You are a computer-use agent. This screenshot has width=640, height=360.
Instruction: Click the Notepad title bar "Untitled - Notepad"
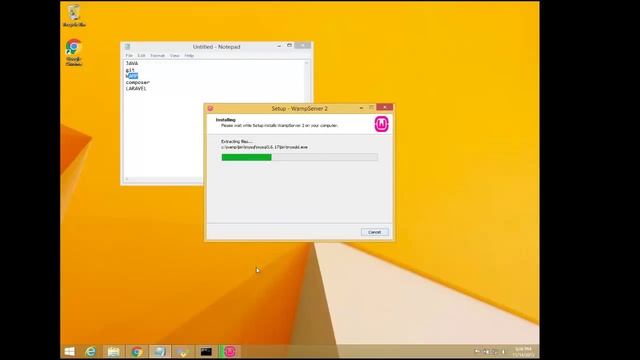pyautogui.click(x=216, y=47)
